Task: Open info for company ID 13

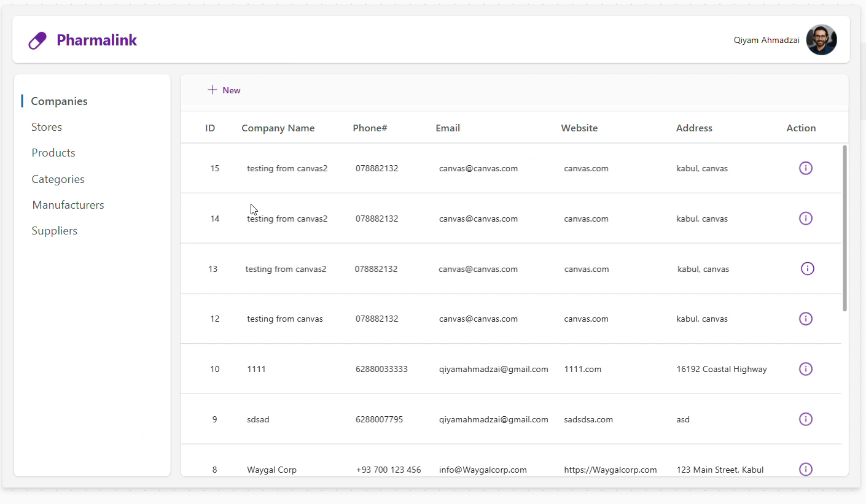Action: (807, 269)
